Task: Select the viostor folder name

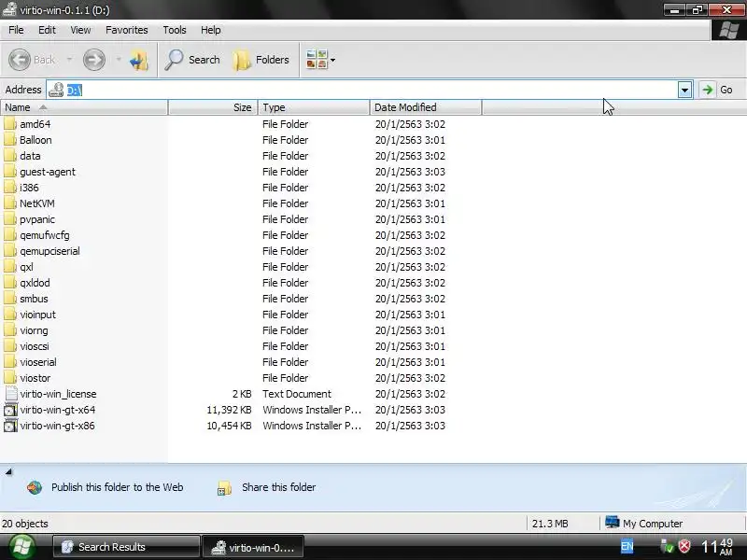Action: (35, 378)
